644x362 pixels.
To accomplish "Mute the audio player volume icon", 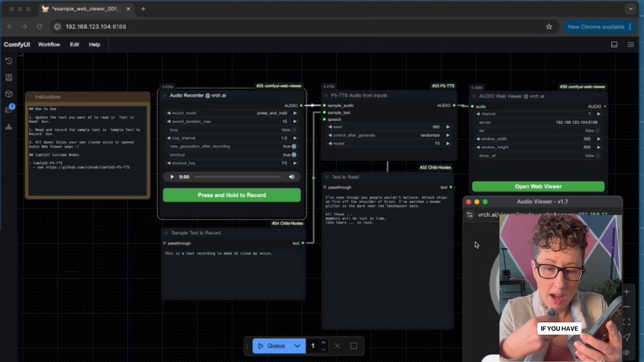I will (291, 176).
